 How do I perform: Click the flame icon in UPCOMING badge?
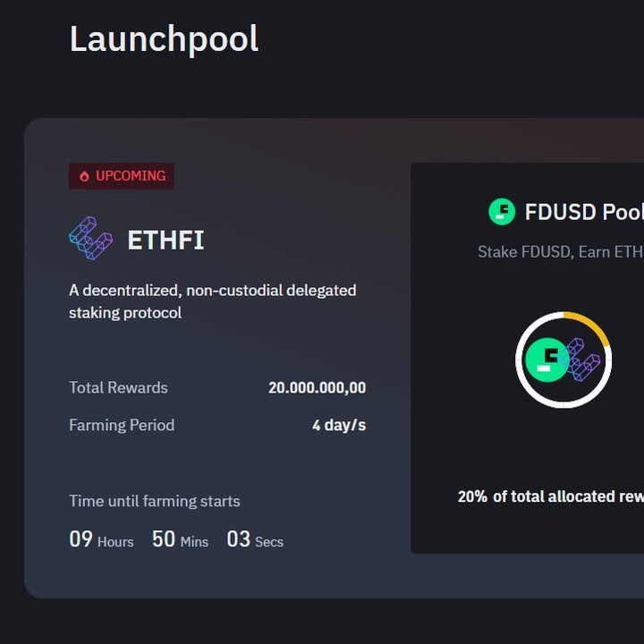click(x=84, y=176)
